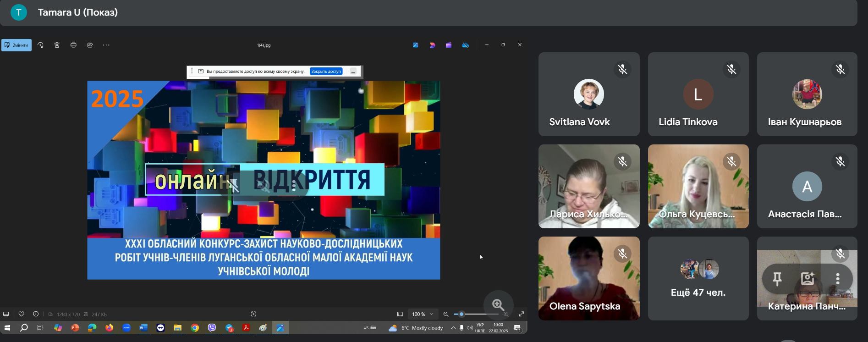Click the print icon in Photos toolbar
Image resolution: width=868 pixels, height=342 pixels.
point(73,45)
